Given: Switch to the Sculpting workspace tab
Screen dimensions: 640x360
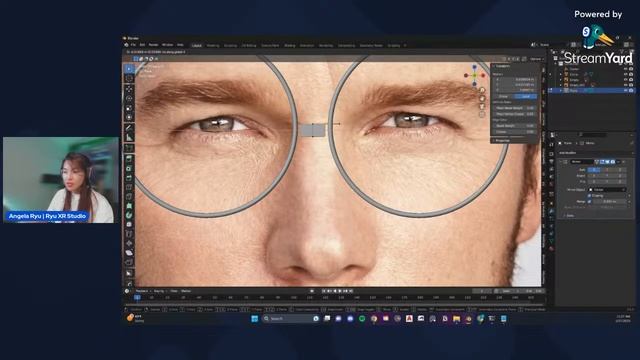Looking at the screenshot, I should 231,46.
